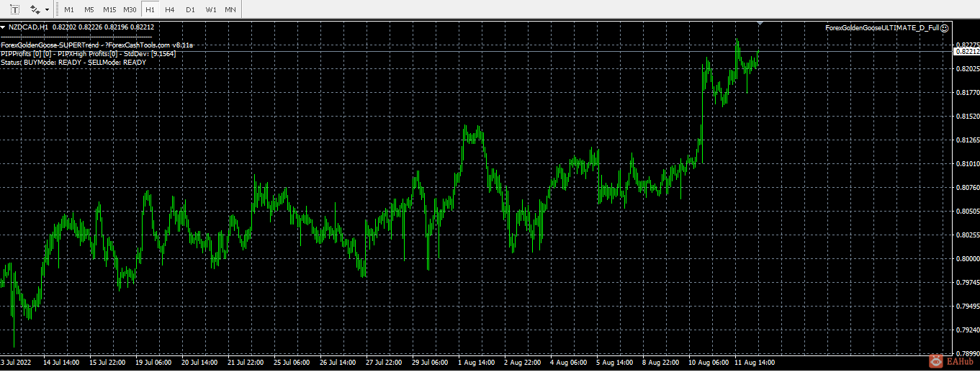The image size is (980, 372).
Task: Click the current price label 0.82212
Action: tap(966, 51)
